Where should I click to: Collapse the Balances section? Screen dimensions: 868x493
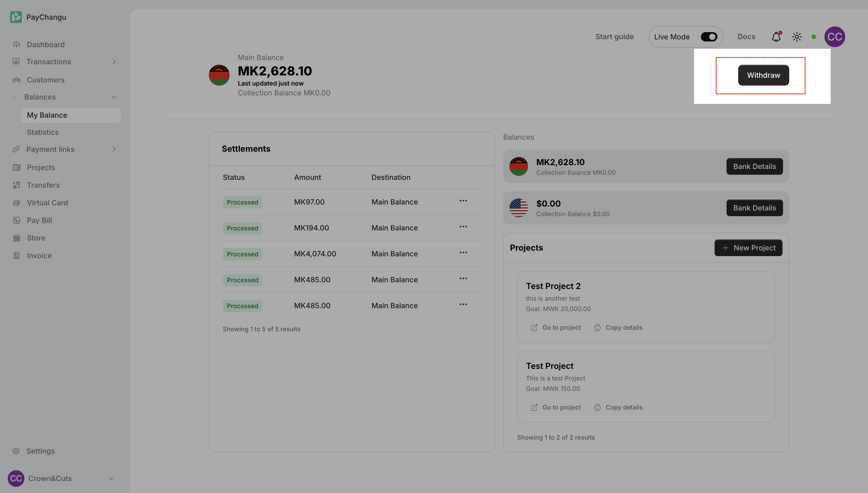click(114, 97)
